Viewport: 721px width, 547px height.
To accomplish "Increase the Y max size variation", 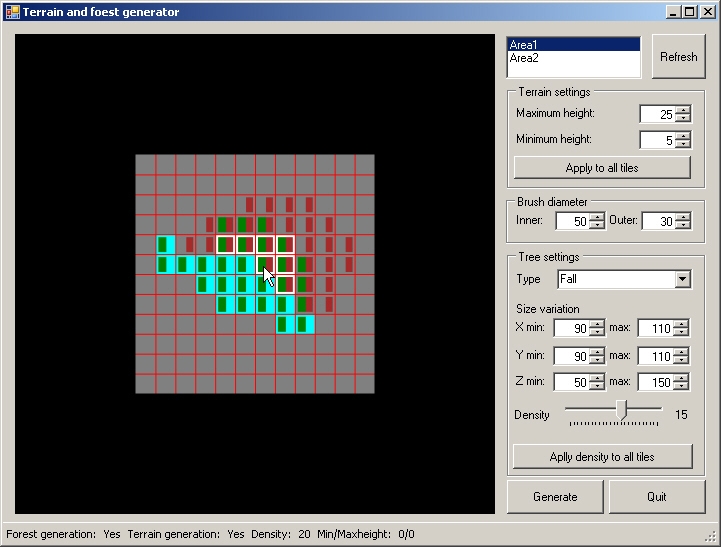I will [681, 351].
